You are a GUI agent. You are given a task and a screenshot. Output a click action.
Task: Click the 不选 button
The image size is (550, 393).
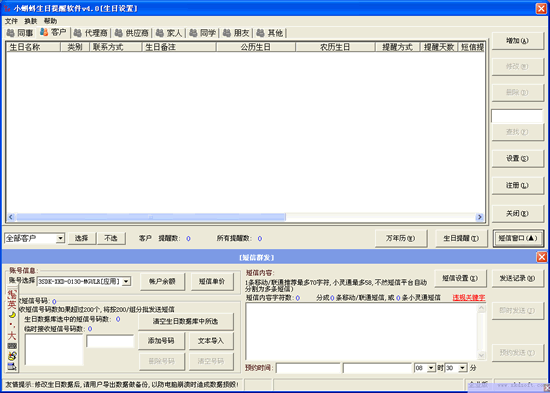[111, 239]
